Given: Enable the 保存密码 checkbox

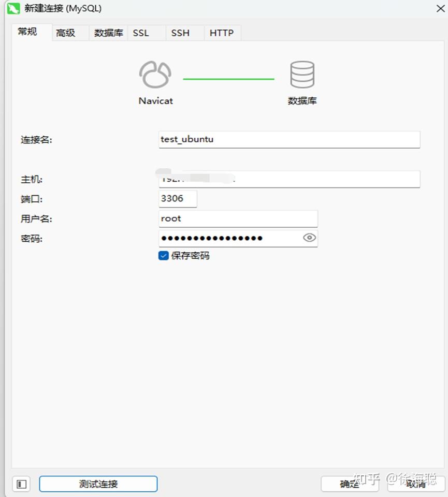Looking at the screenshot, I should [163, 255].
